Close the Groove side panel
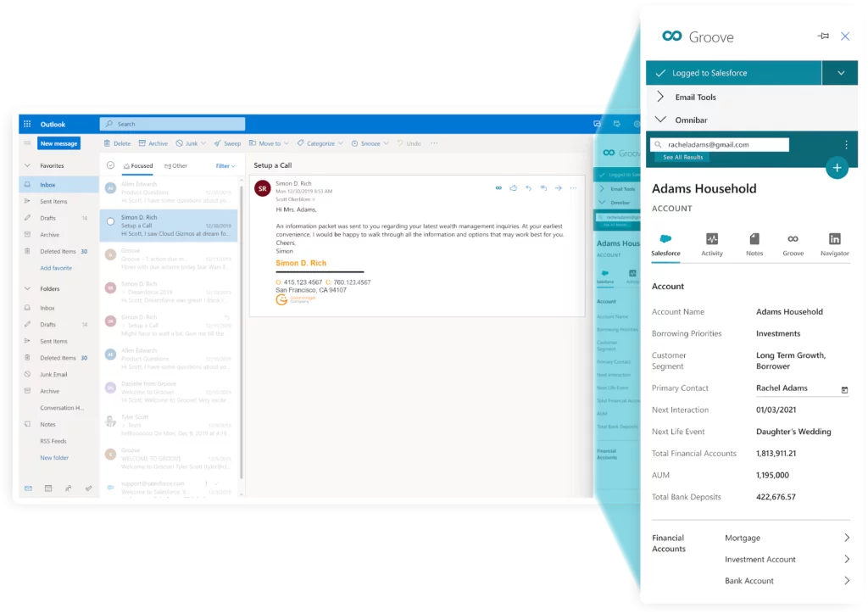This screenshot has width=868, height=614. click(x=845, y=36)
